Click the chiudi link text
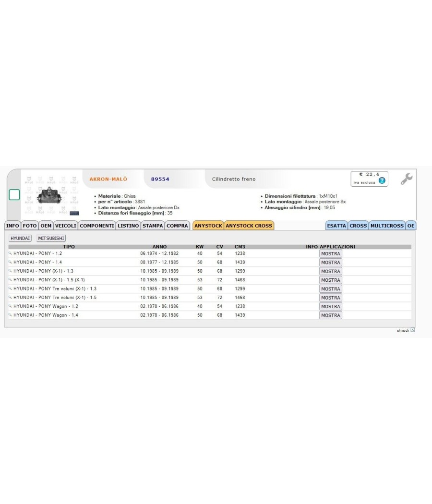The image size is (432, 504). click(x=403, y=330)
